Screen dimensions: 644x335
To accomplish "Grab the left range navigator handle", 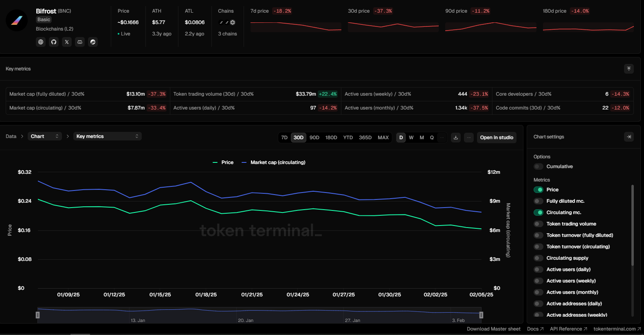I will (38, 315).
